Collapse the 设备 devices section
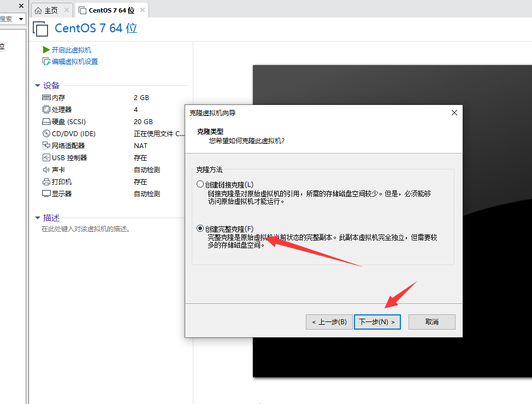 click(x=38, y=85)
